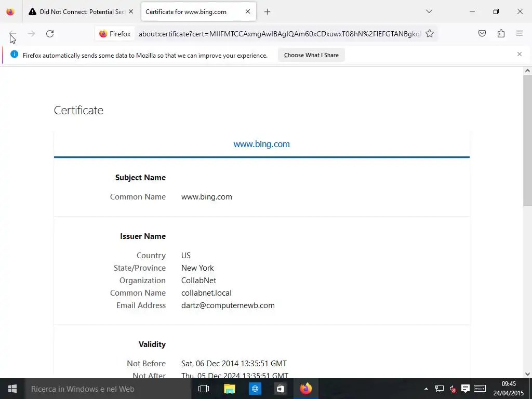
Task: Open the Extensions puzzle icon
Action: (x=501, y=33)
